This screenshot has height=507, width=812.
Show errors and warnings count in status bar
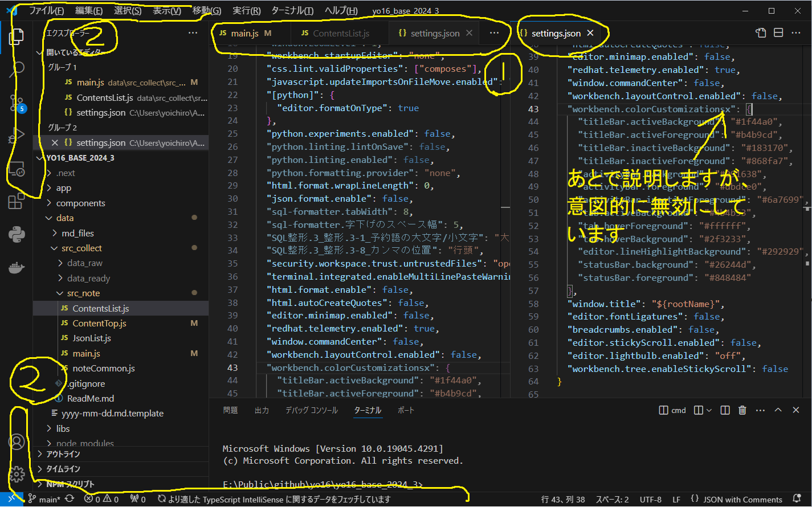pos(101,500)
